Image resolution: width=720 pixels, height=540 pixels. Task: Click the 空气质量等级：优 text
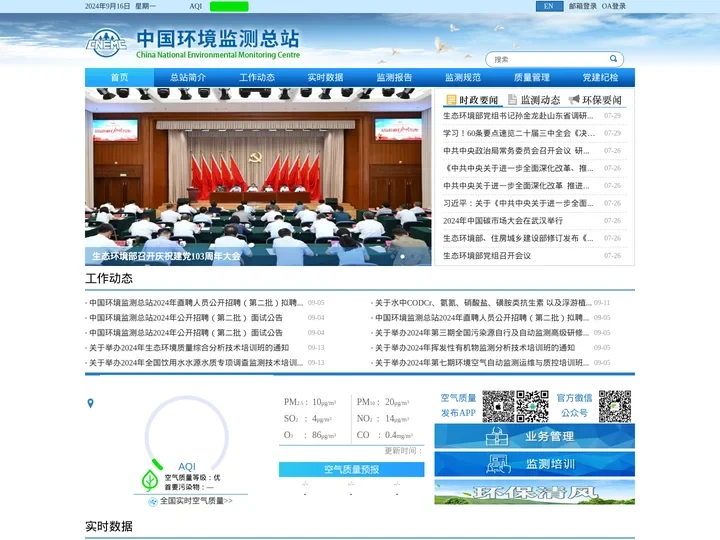coord(192,478)
